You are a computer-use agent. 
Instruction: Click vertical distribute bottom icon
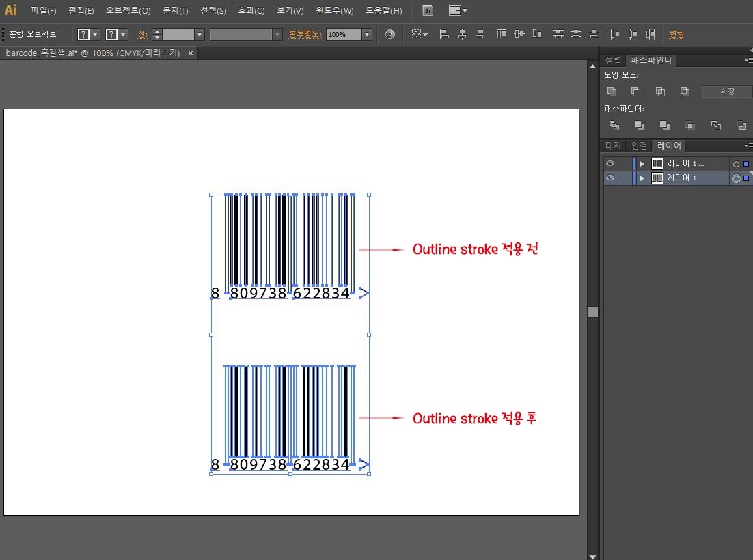(x=594, y=34)
